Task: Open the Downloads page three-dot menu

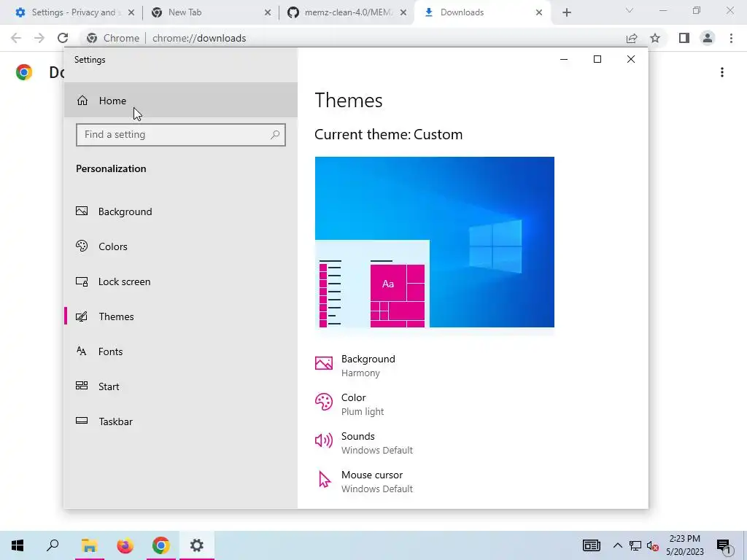Action: click(x=722, y=72)
